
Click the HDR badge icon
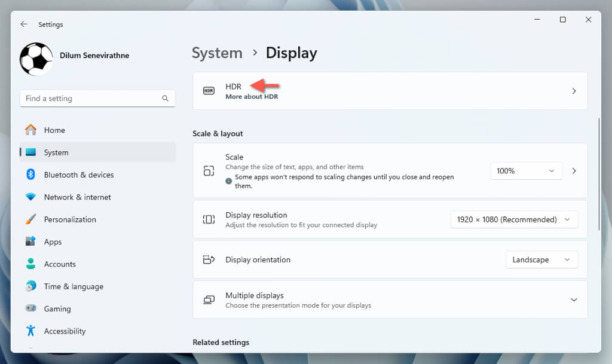pyautogui.click(x=209, y=91)
